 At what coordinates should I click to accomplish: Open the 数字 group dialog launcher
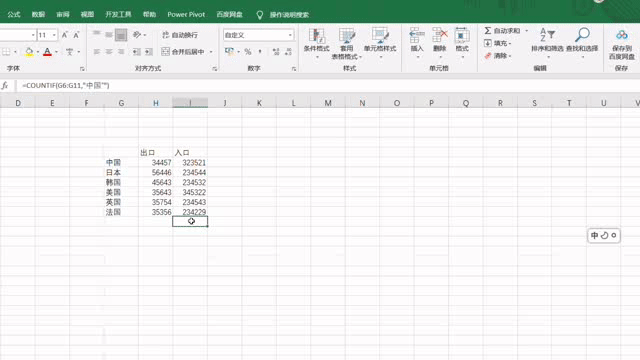click(294, 69)
